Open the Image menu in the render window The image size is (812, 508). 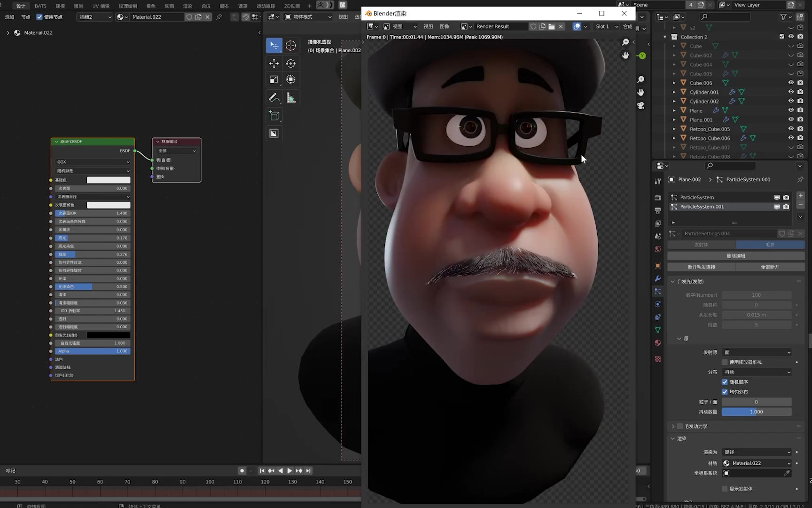444,27
